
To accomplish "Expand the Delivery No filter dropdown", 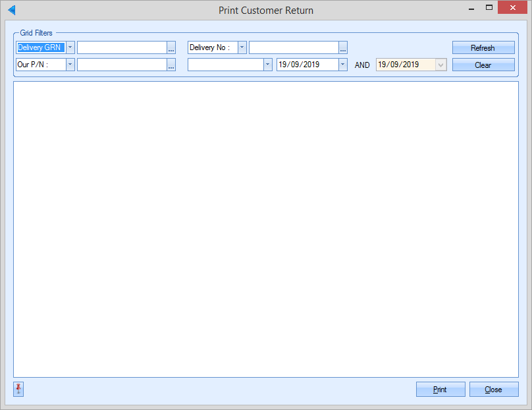I will pos(242,47).
